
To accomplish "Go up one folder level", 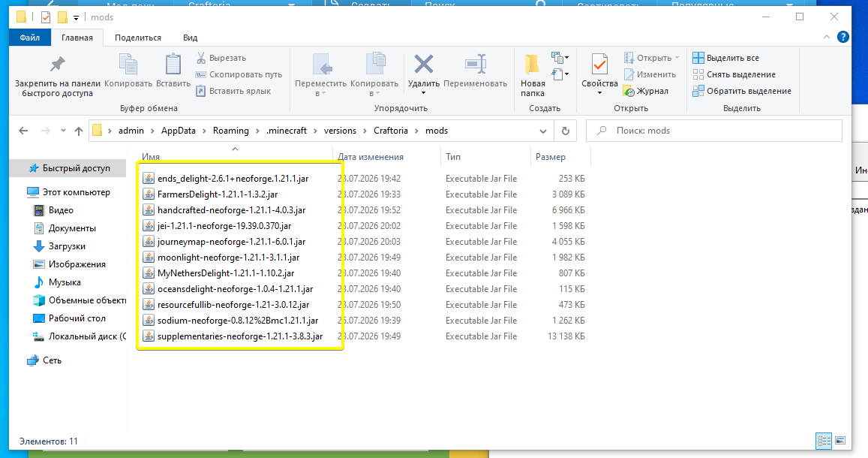I will point(79,131).
